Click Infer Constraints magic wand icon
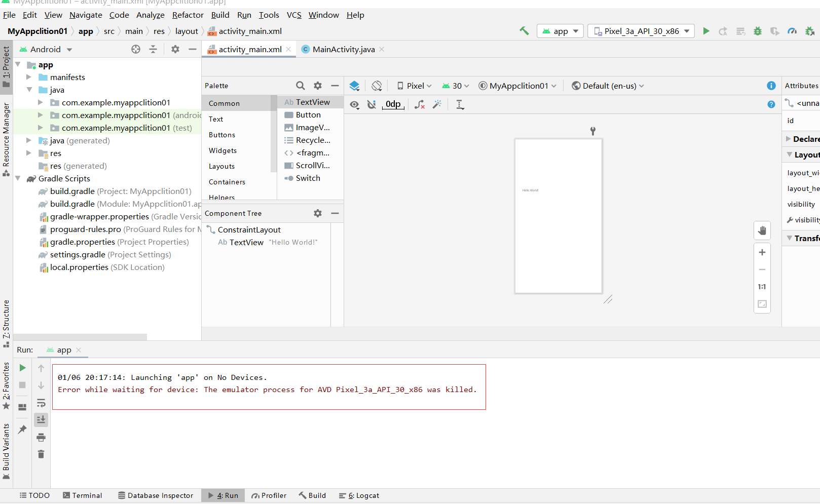 click(x=437, y=104)
